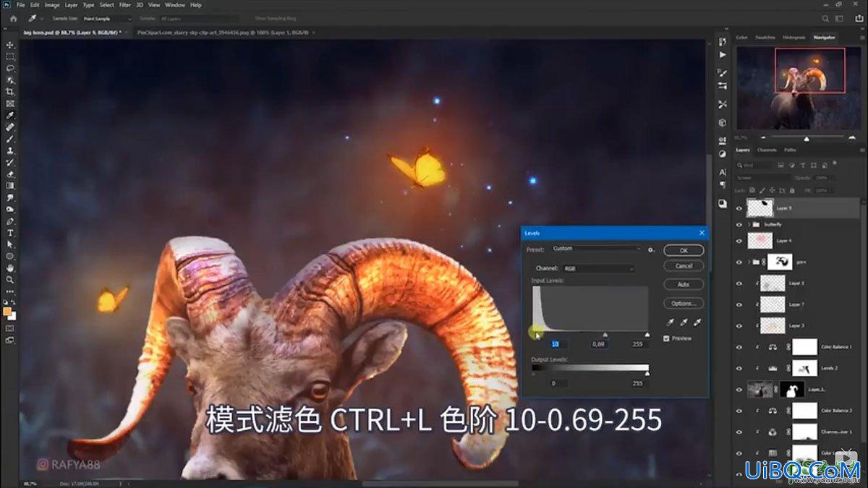Viewport: 868px width, 488px height.
Task: Select the Brush tool
Action: tap(10, 139)
